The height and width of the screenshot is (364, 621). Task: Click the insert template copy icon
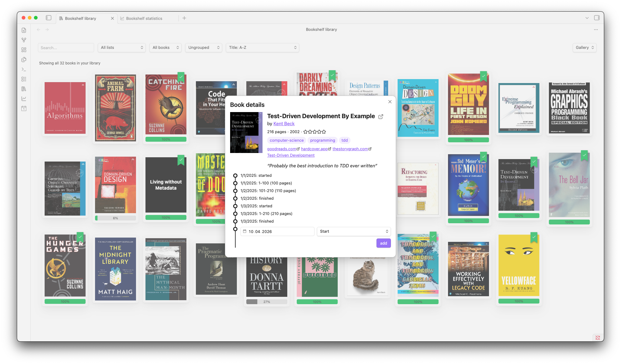point(24,60)
